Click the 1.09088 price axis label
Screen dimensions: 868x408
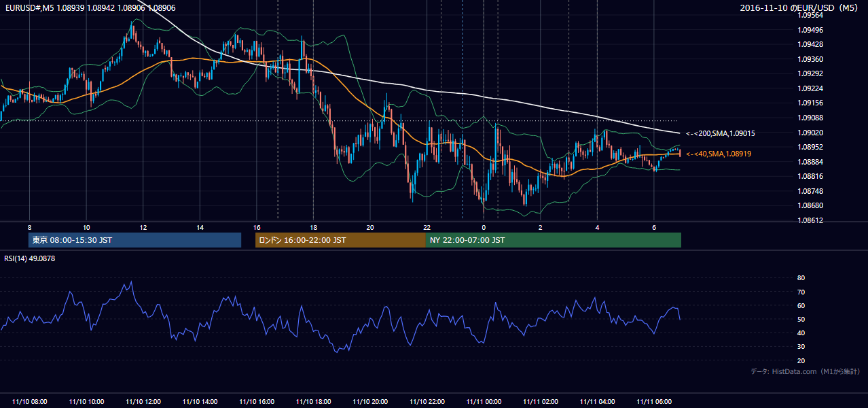coord(810,118)
